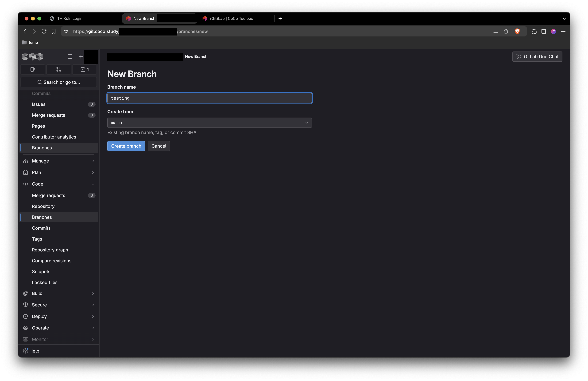
Task: Open the Create from main dropdown
Action: (x=209, y=123)
